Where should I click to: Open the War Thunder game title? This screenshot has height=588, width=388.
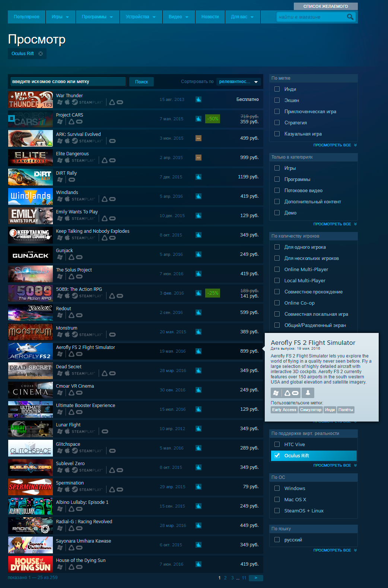click(69, 96)
